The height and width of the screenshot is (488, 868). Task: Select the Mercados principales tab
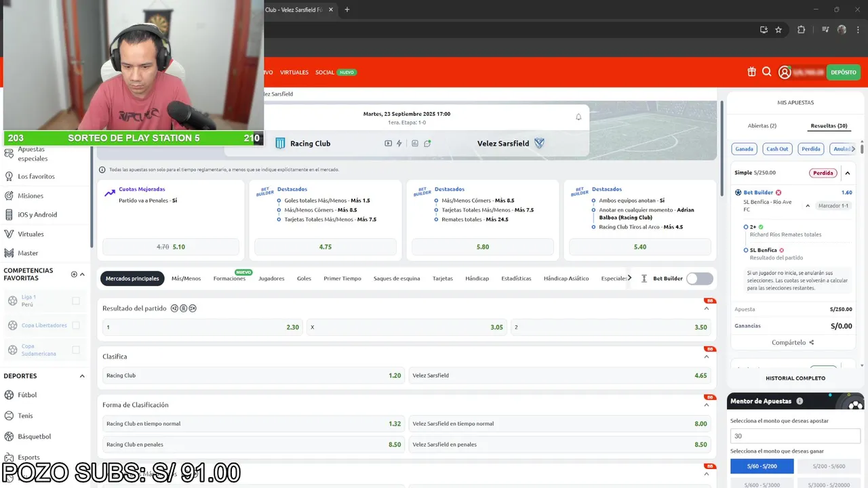click(x=132, y=279)
